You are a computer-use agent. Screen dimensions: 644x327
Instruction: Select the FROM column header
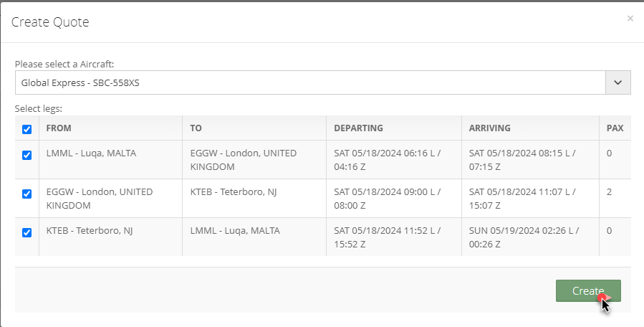(59, 128)
